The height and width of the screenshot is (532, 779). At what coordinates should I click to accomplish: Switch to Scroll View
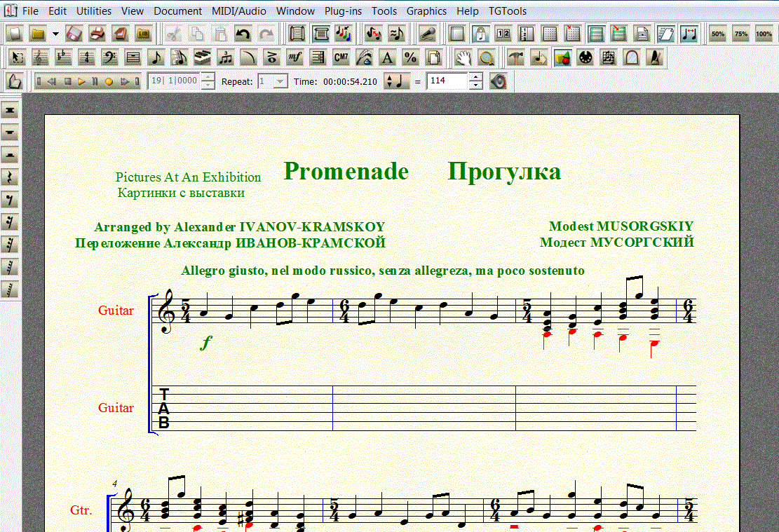point(297,34)
